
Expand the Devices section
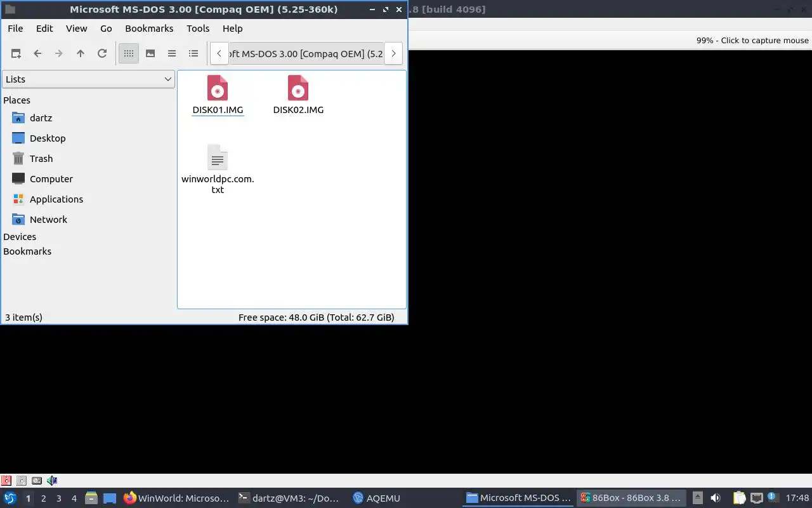click(20, 237)
